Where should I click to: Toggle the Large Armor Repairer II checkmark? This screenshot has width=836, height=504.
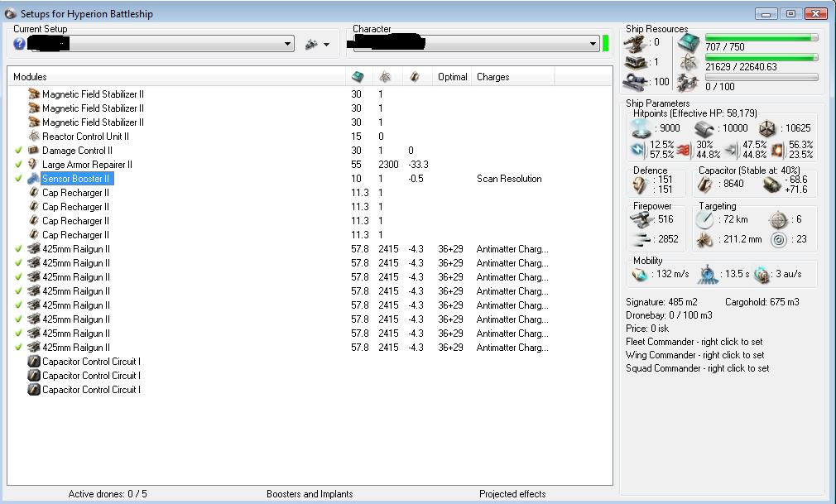click(x=18, y=164)
